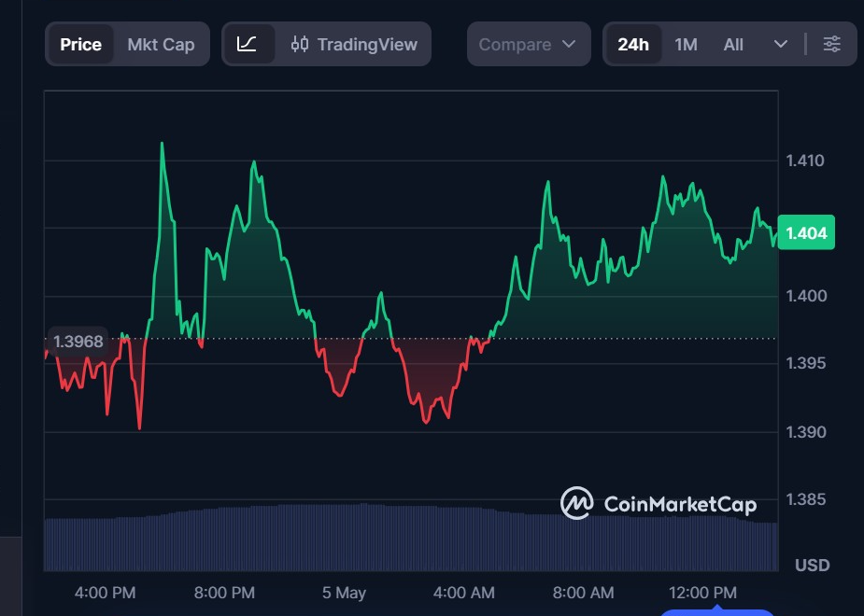Select the 24h time range
Viewport: 864px width, 616px height.
[633, 44]
